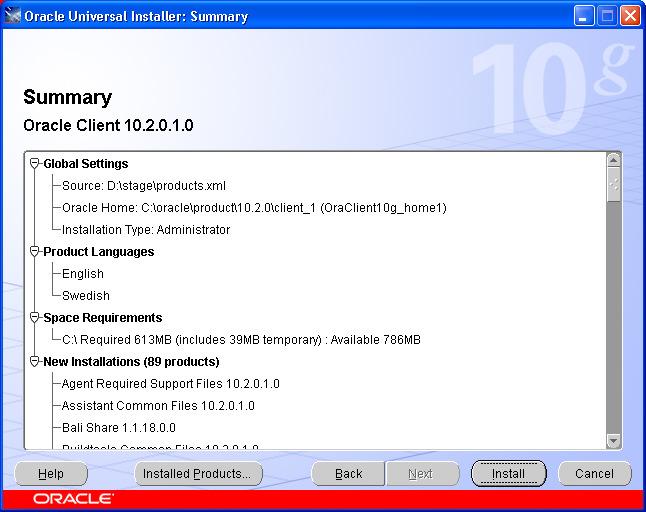Collapse the Global Settings tree node
This screenshot has height=512, width=646.
click(x=35, y=164)
